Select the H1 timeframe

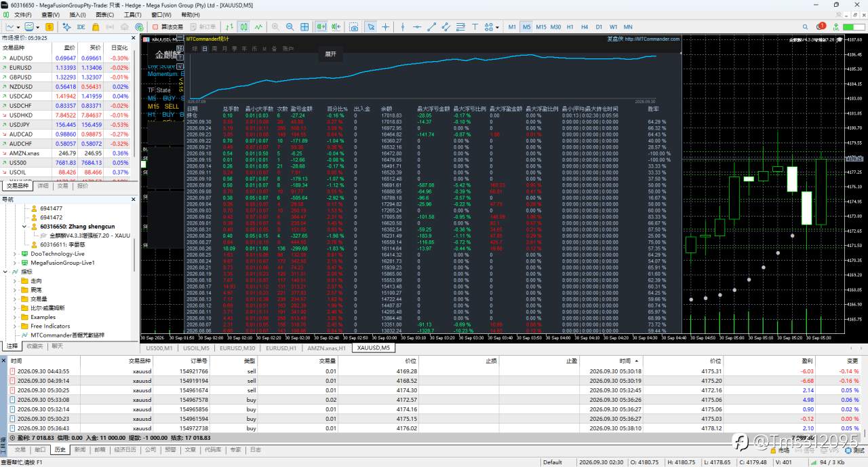tap(570, 27)
